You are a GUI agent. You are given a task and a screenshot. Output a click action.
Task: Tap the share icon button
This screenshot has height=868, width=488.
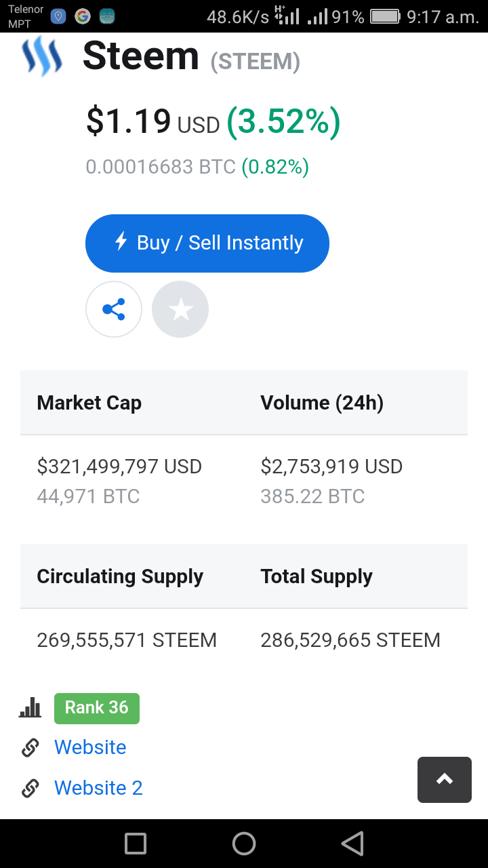coord(114,310)
